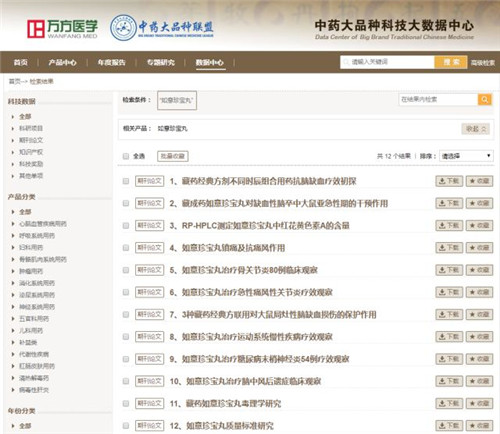Viewport: 500px width, 434px height.
Task: Check the box for result 1
Action: coord(126,181)
